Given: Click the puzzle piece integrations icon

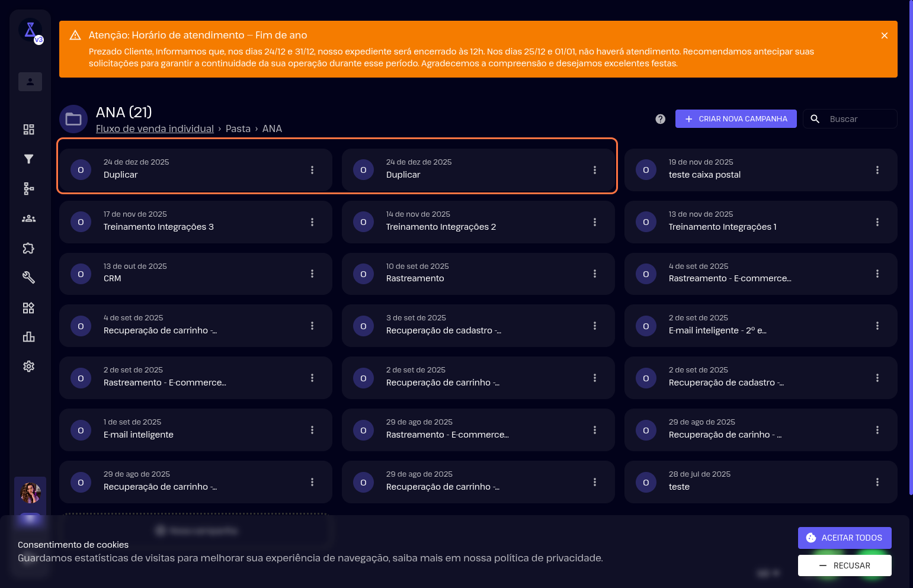Looking at the screenshot, I should (28, 248).
